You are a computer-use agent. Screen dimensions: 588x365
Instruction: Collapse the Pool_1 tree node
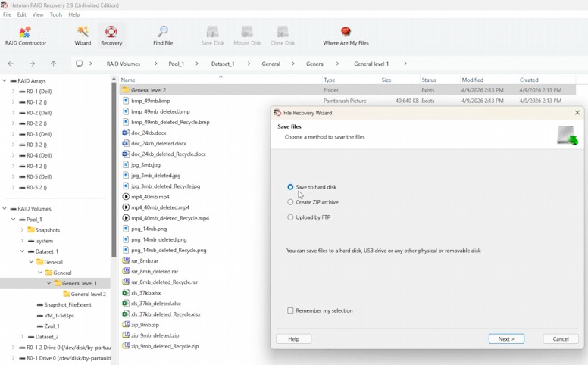tap(13, 219)
